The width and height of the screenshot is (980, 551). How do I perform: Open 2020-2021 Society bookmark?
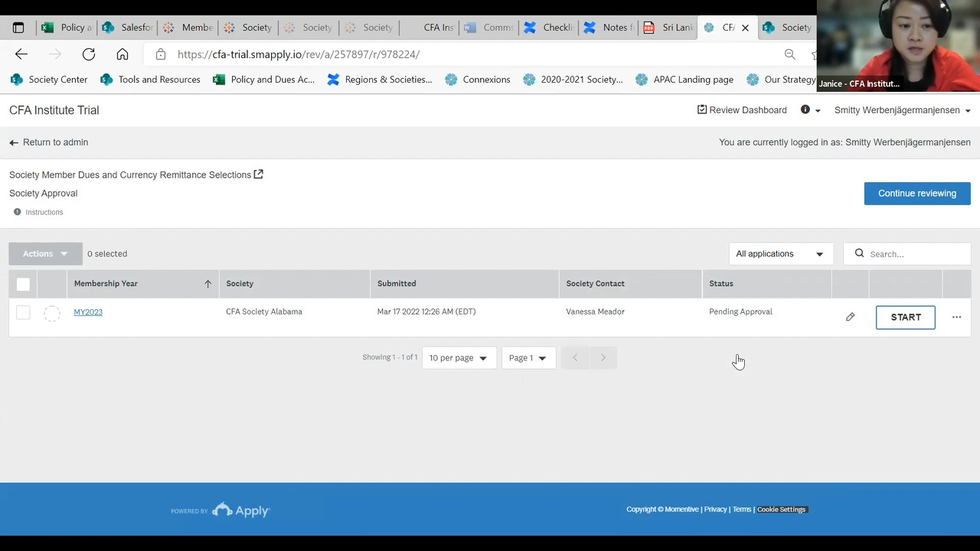(x=573, y=80)
